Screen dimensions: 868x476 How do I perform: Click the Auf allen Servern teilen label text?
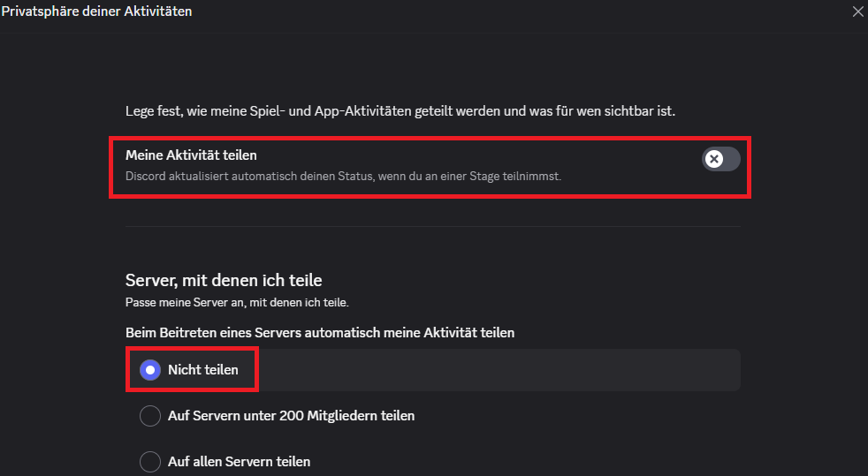tap(239, 462)
